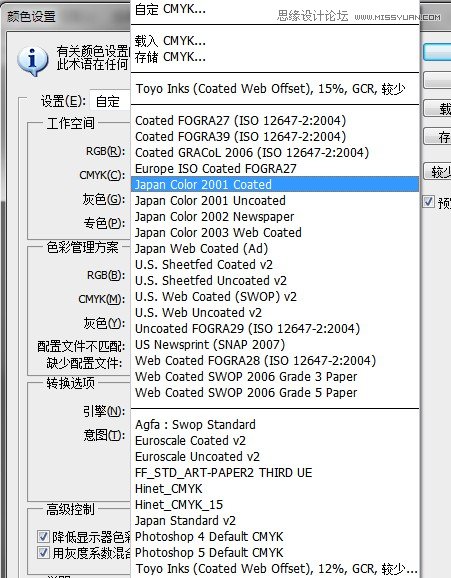
Task: Choose Japan Standard v2
Action: (x=275, y=520)
